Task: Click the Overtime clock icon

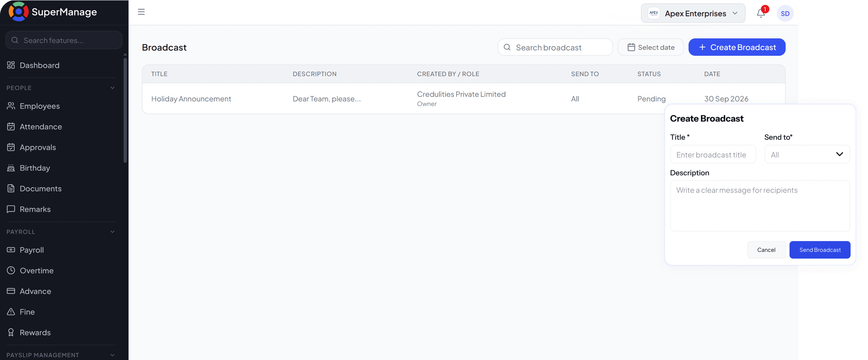Action: 11,270
